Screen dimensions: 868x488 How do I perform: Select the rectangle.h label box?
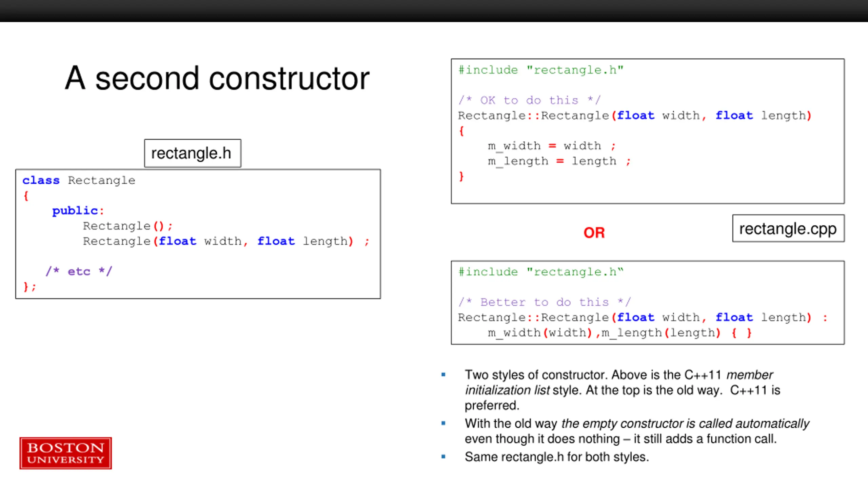[192, 153]
